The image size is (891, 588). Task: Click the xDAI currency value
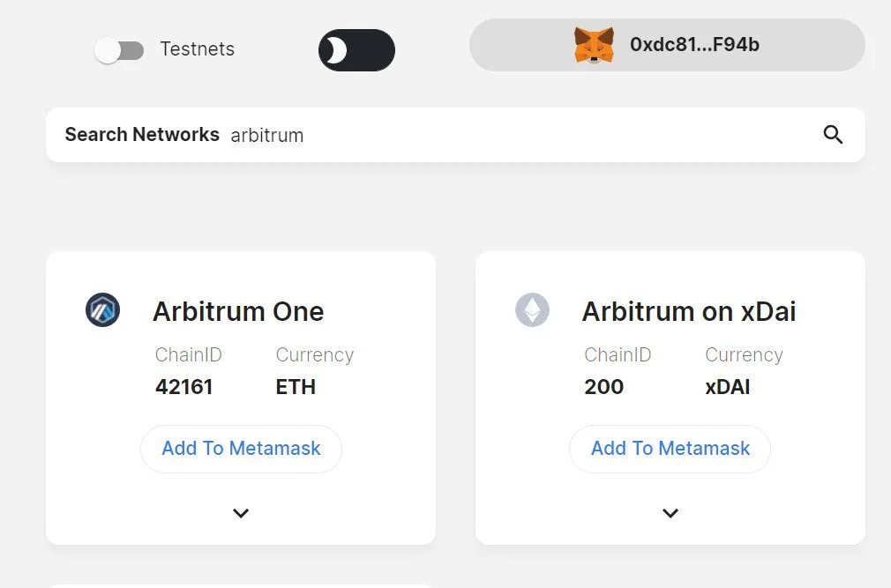(727, 387)
